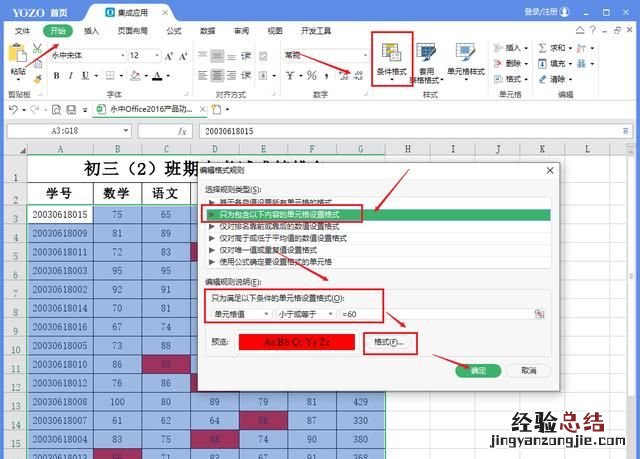Click select-all corner of the sheet
640x459 pixels.
tap(22, 150)
